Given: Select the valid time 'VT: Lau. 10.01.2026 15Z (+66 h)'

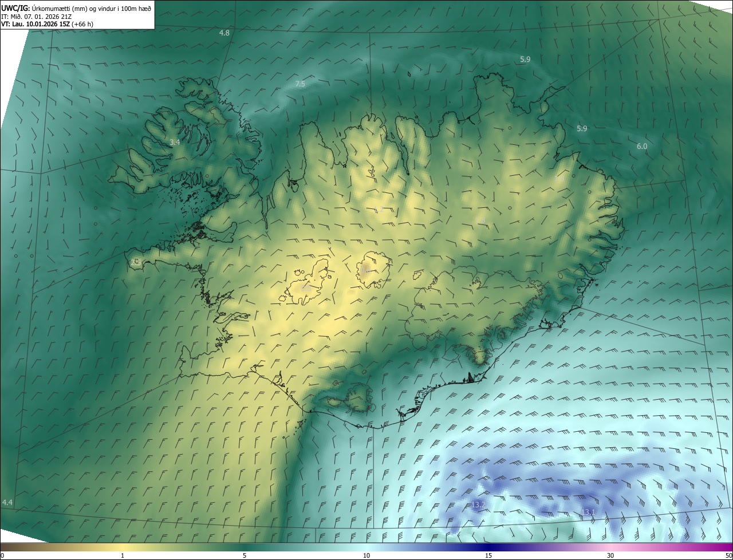Looking at the screenshot, I should (x=47, y=24).
